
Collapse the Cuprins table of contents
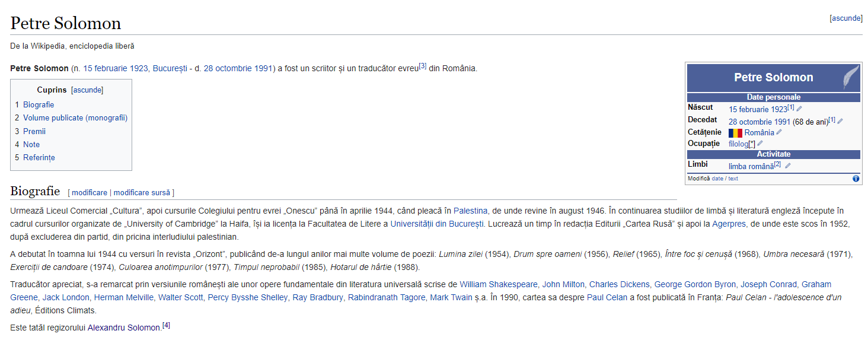coord(87,90)
